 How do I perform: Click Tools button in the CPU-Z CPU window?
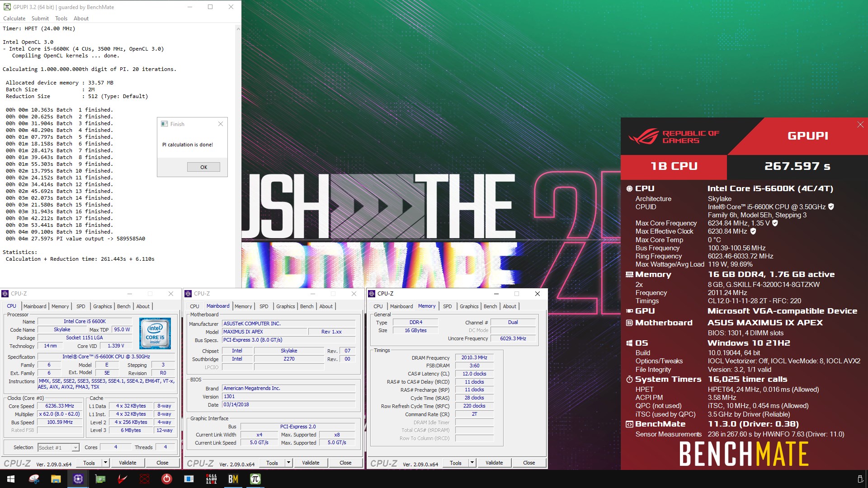[89, 463]
